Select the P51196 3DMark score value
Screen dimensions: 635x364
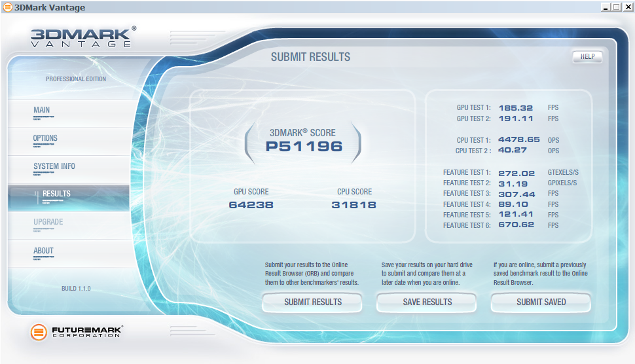coord(304,147)
